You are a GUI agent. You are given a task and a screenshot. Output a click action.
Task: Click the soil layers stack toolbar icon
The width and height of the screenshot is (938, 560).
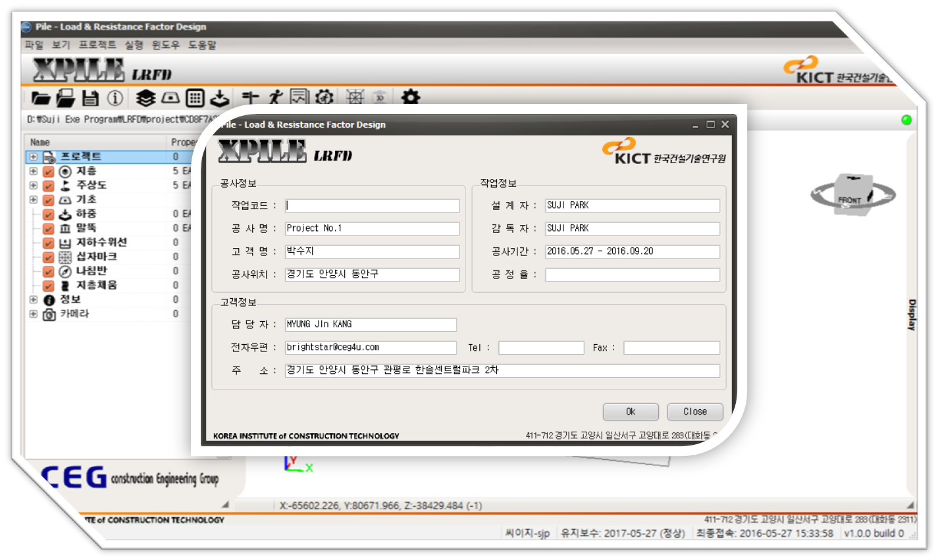[x=145, y=98]
